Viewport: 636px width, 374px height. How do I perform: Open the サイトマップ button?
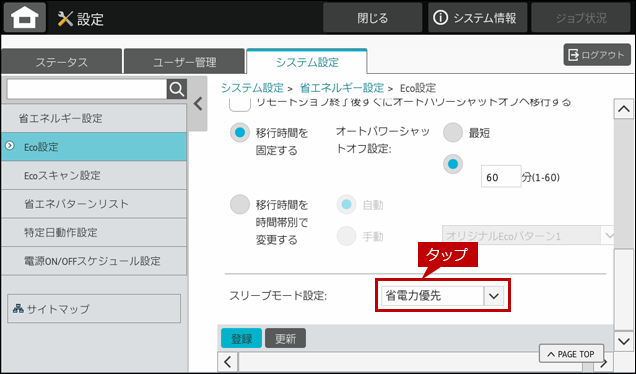coord(94,309)
